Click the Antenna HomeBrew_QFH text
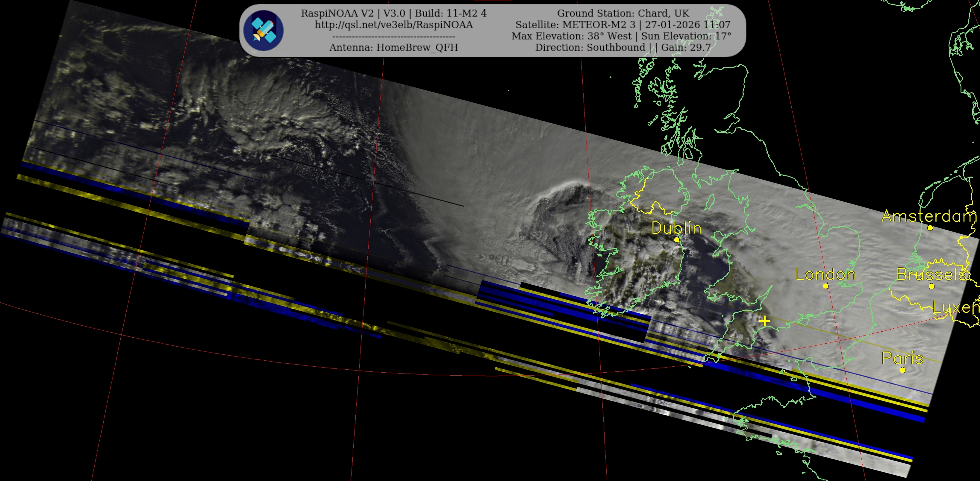980x481 pixels. tap(393, 48)
